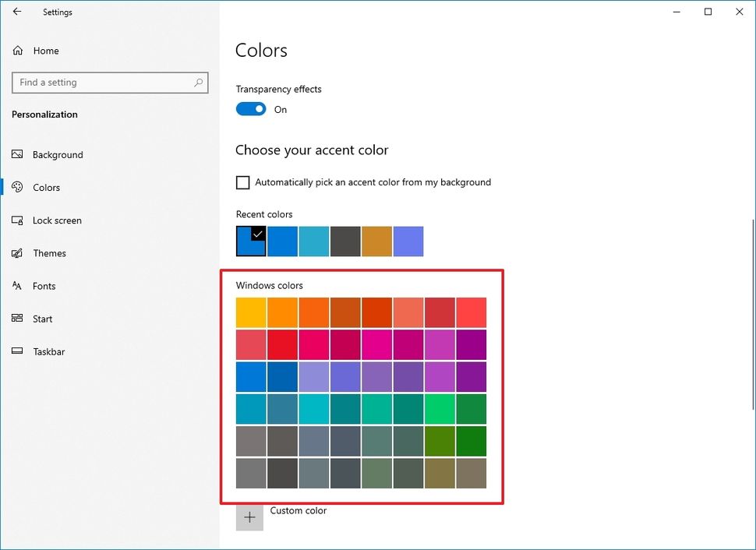The height and width of the screenshot is (550, 756).
Task: Click the Choose your accent color heading
Action: click(x=312, y=150)
